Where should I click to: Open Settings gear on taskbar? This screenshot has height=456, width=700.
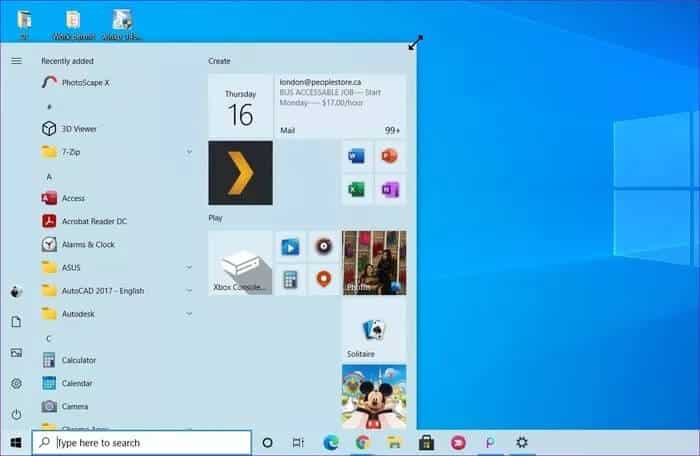[522, 443]
